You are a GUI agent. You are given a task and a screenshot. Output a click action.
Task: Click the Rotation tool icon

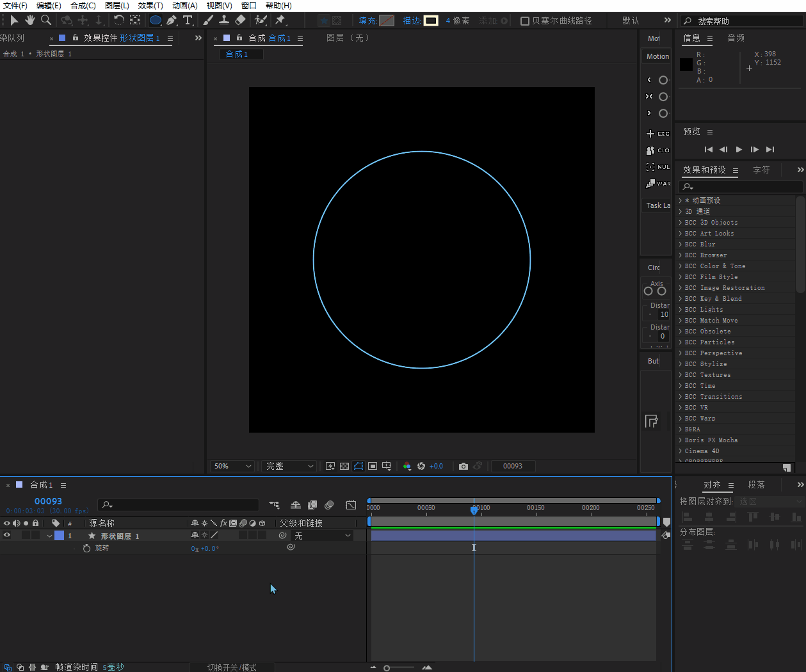(118, 20)
